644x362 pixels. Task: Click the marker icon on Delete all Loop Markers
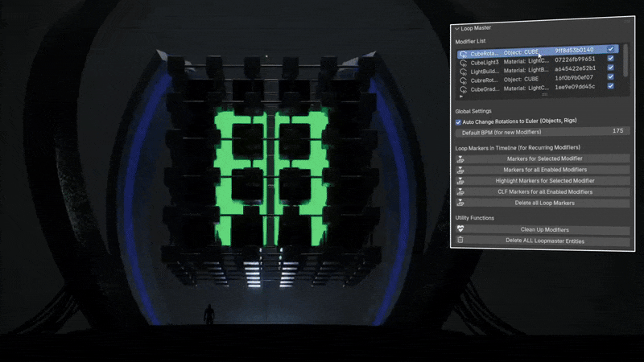460,203
